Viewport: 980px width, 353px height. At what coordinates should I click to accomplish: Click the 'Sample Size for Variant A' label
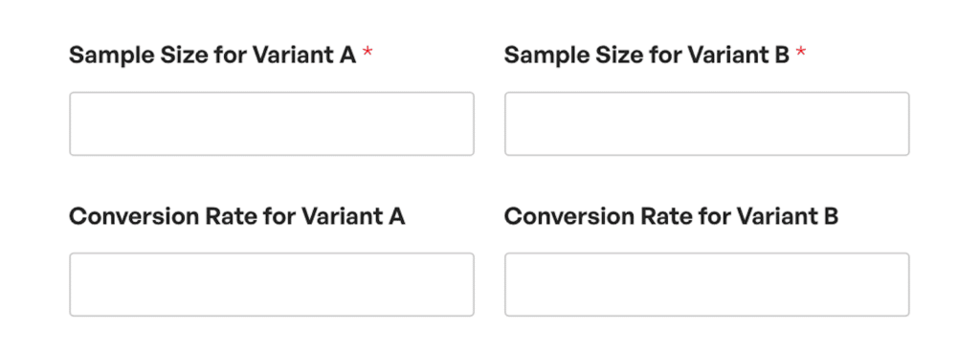pos(212,55)
